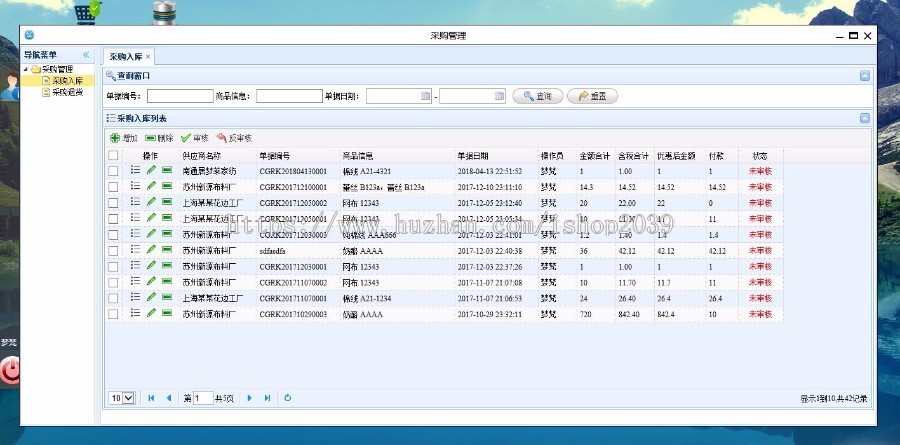Viewport: 900px width, 445px height.
Task: Edit the CGRK201711070002 row with pencil icon
Action: tap(151, 281)
